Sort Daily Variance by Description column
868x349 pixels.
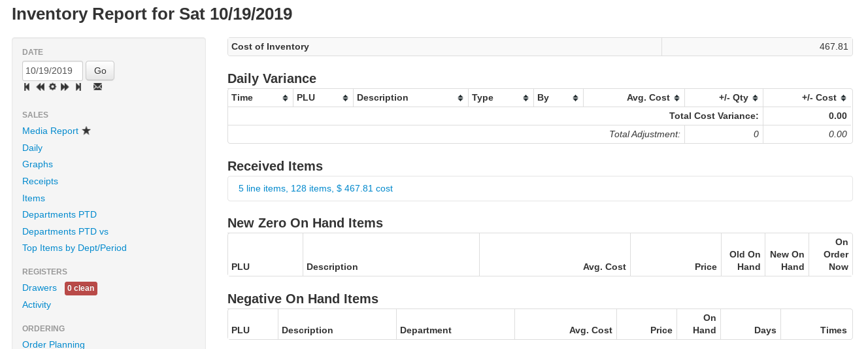click(410, 98)
